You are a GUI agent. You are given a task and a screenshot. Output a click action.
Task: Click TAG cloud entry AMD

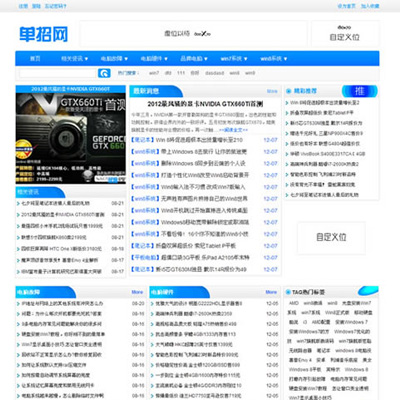[293, 303]
